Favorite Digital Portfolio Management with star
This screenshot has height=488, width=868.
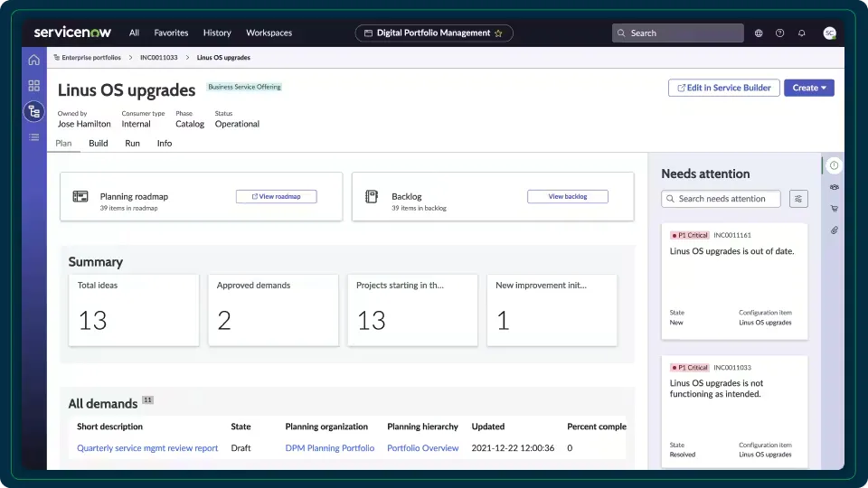[498, 33]
